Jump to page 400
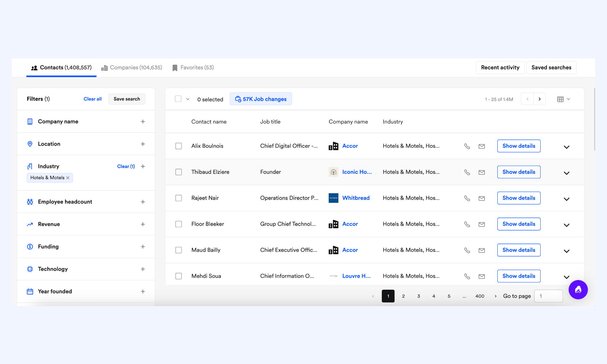 [x=480, y=296]
